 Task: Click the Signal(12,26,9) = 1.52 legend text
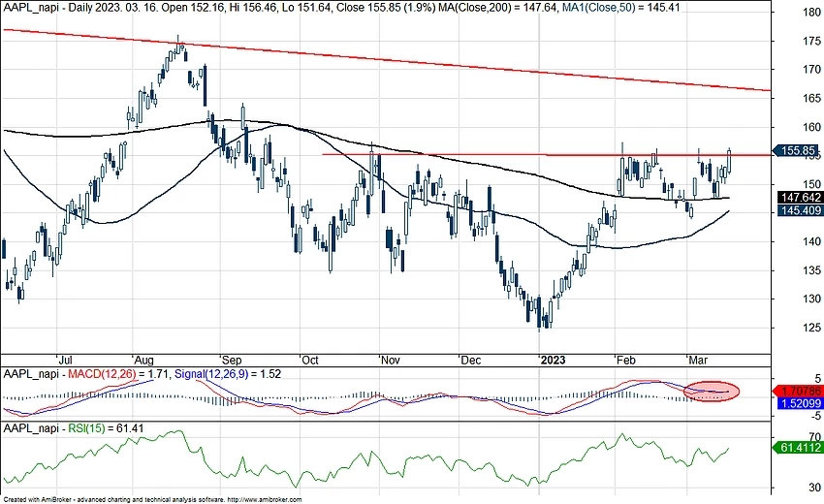pyautogui.click(x=228, y=375)
